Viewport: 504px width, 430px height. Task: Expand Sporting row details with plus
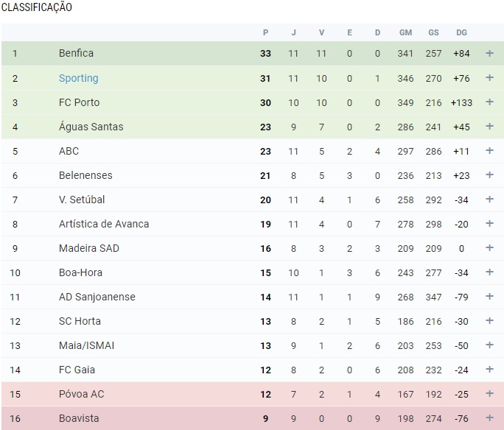489,78
